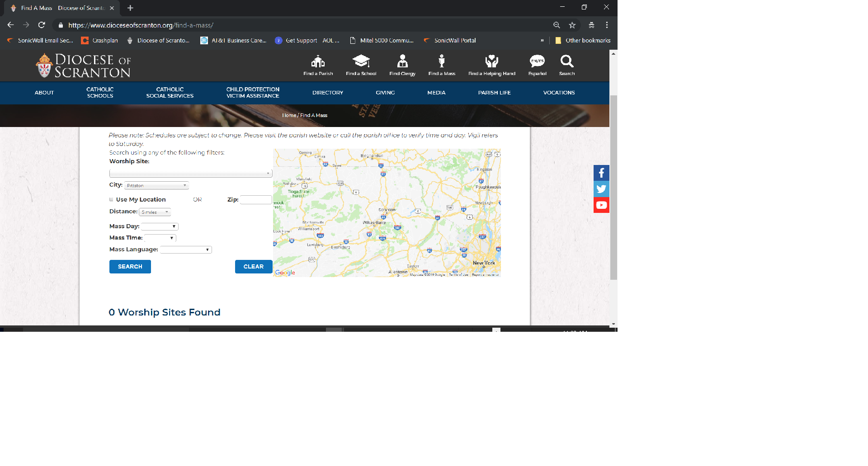Image resolution: width=868 pixels, height=466 pixels.
Task: Select the Find Clergy icon
Action: click(402, 61)
